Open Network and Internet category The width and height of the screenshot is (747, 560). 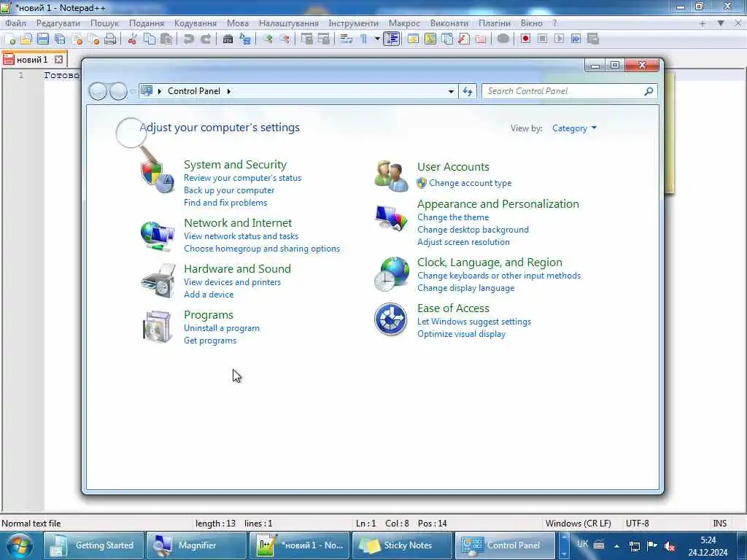point(238,222)
